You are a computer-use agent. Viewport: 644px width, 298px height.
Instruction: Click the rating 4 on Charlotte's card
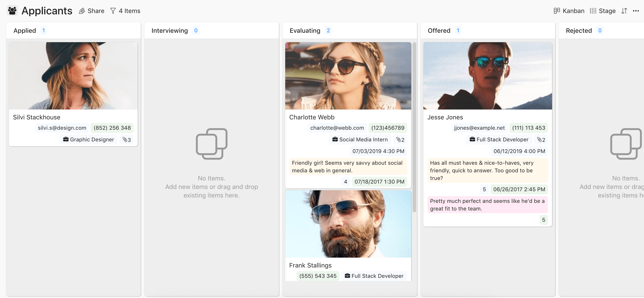[x=346, y=182]
